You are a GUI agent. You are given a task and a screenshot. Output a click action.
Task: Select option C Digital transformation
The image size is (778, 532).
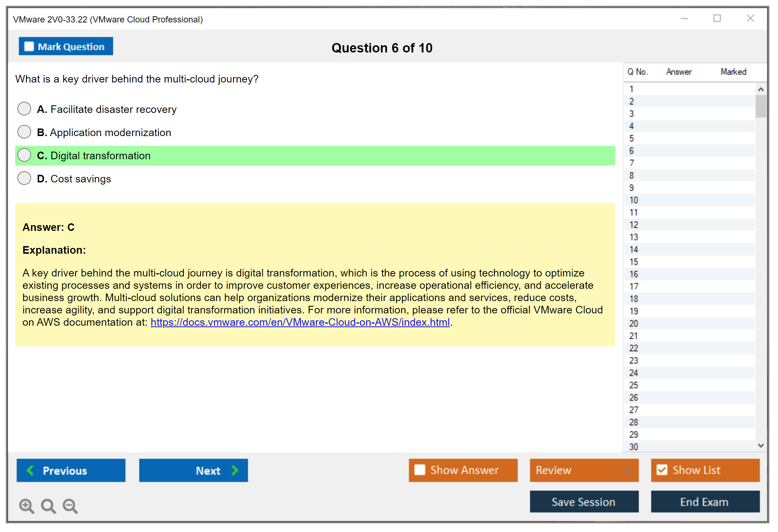(24, 155)
